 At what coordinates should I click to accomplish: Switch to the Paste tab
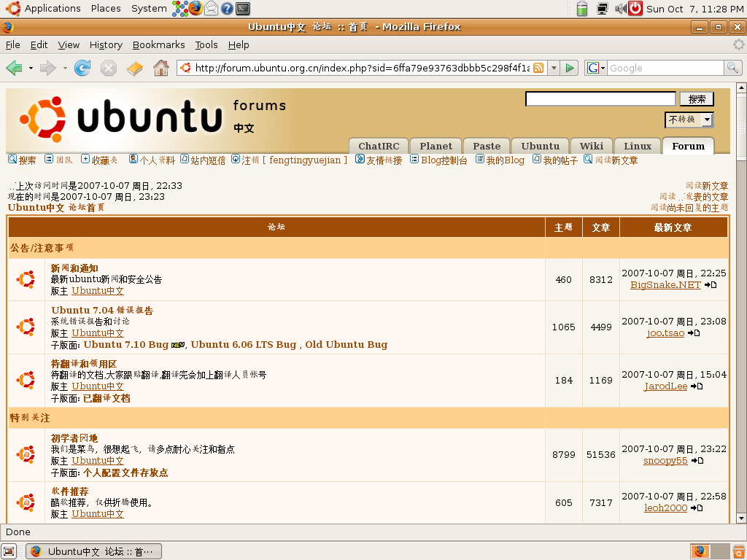[x=487, y=146]
